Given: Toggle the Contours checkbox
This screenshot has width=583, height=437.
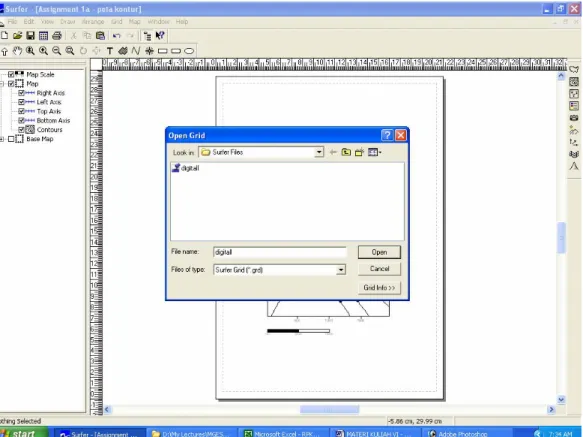Looking at the screenshot, I should pyautogui.click(x=21, y=130).
